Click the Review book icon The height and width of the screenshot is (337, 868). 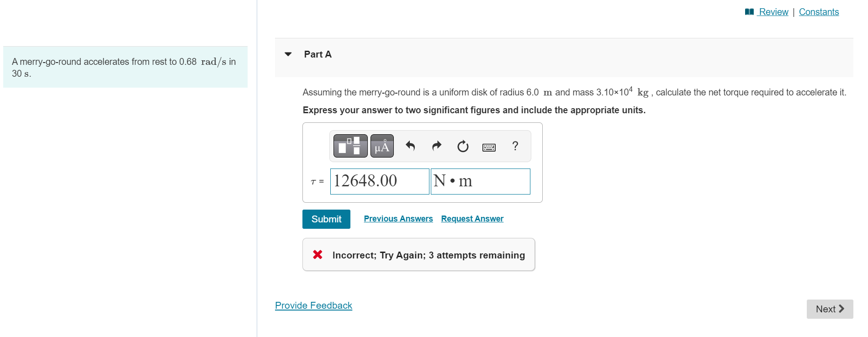[x=749, y=12]
